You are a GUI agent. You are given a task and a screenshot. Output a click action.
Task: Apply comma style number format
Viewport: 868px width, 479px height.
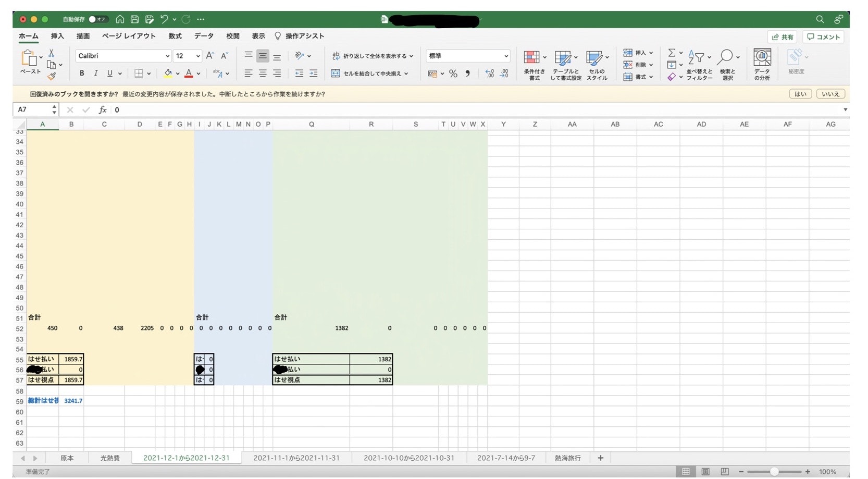pyautogui.click(x=467, y=73)
